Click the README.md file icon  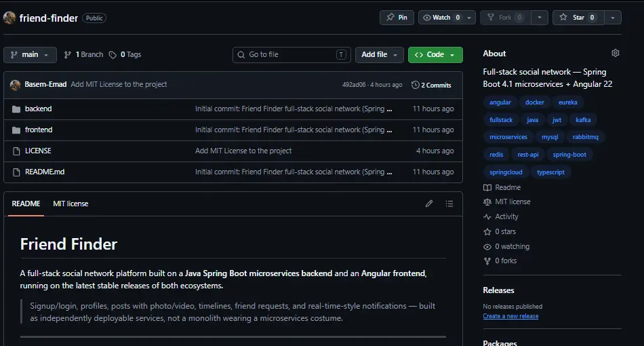[x=16, y=172]
